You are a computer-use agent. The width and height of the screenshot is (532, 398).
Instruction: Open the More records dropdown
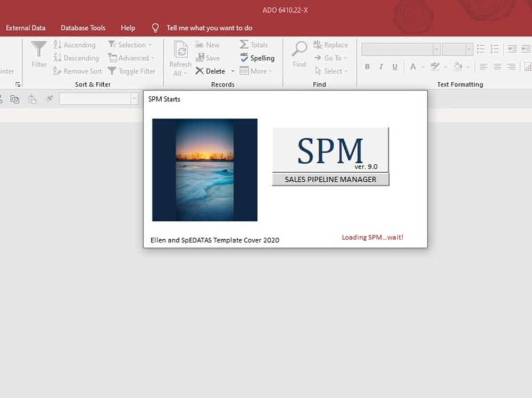click(x=256, y=71)
